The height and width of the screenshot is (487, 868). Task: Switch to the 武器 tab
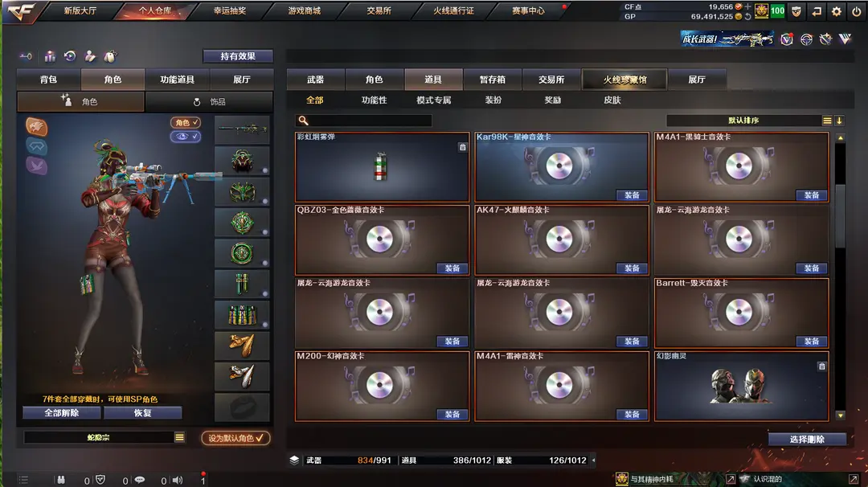(316, 80)
